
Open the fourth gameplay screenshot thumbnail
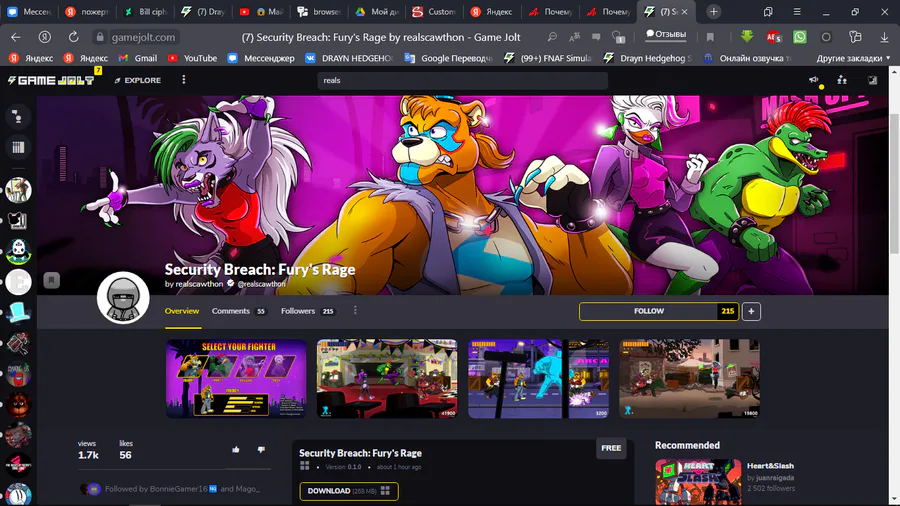coord(689,378)
